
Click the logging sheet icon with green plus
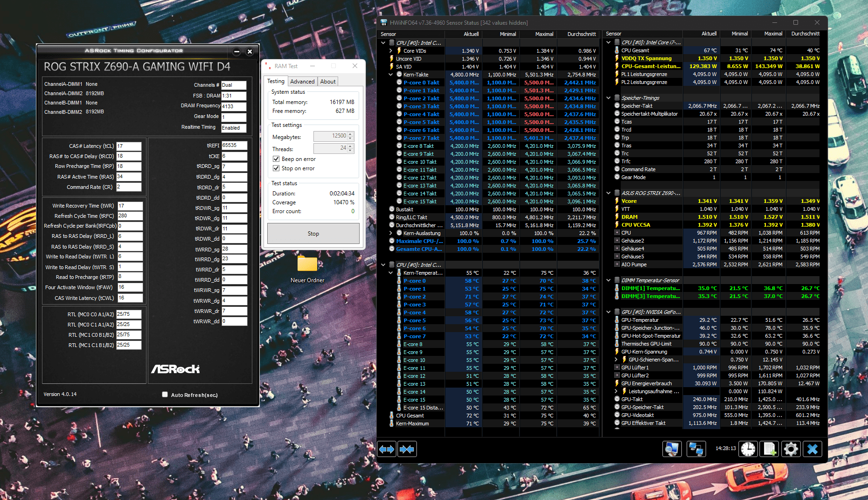(770, 449)
